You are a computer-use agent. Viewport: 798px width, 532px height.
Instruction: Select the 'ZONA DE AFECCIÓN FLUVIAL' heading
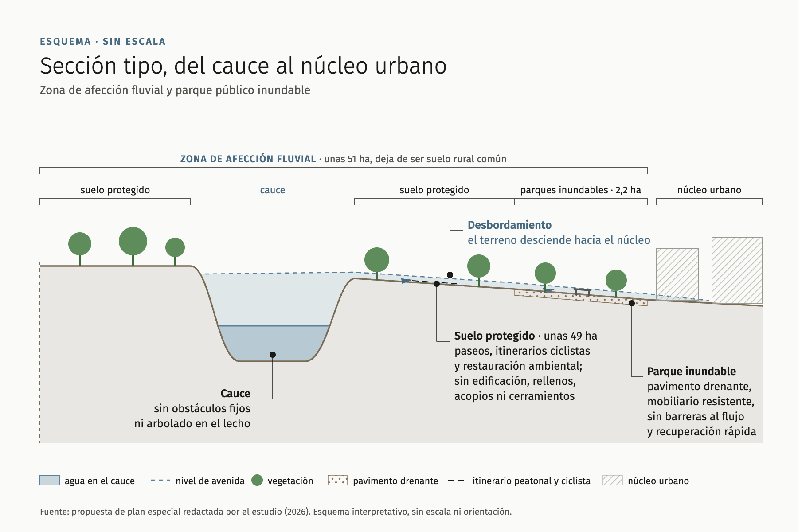[x=248, y=159]
